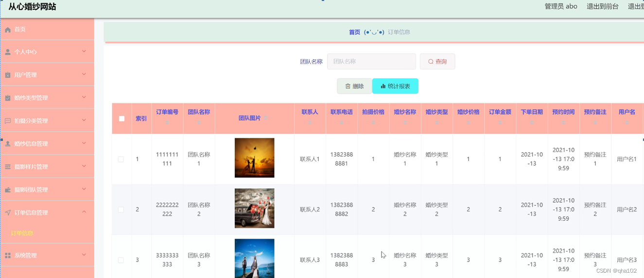Click the 订单信息 breadcrumb text
Screen dimensions: 644x278
pos(399,32)
